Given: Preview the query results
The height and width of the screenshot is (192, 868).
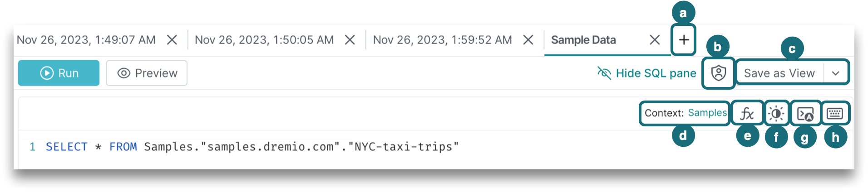Looking at the screenshot, I should click(x=147, y=73).
